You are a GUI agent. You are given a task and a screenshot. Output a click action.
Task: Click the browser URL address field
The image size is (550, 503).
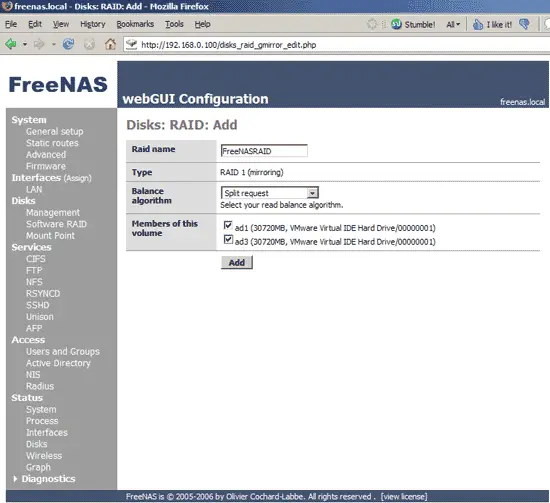pos(337,45)
